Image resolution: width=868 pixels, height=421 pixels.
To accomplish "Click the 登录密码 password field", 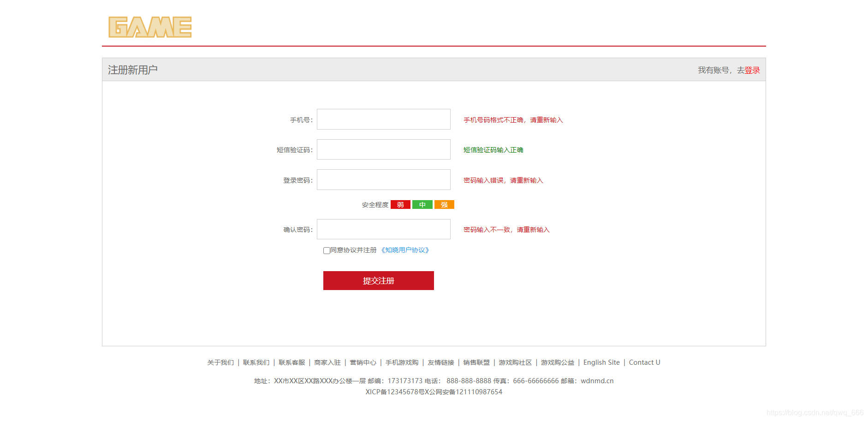I will (384, 180).
